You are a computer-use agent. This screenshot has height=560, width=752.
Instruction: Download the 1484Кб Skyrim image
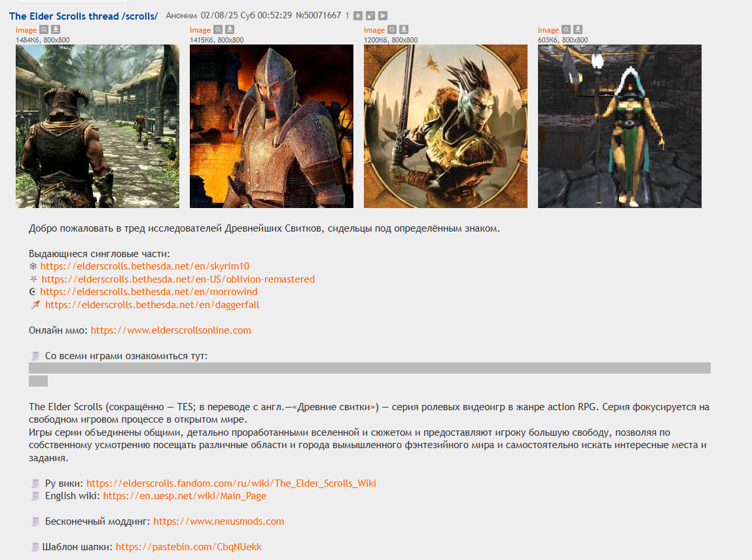(56, 29)
